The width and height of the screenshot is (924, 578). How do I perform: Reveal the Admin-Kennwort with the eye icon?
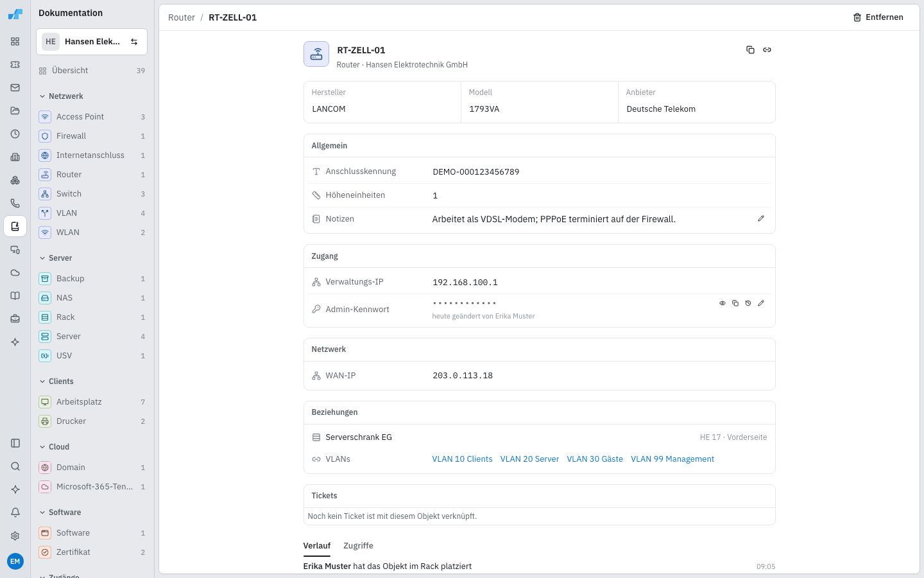pos(723,303)
